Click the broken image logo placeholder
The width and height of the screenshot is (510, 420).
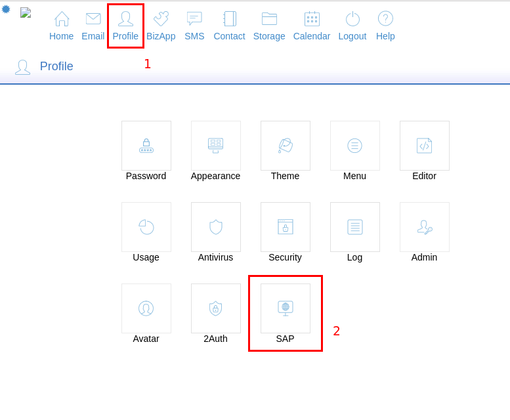tap(26, 12)
